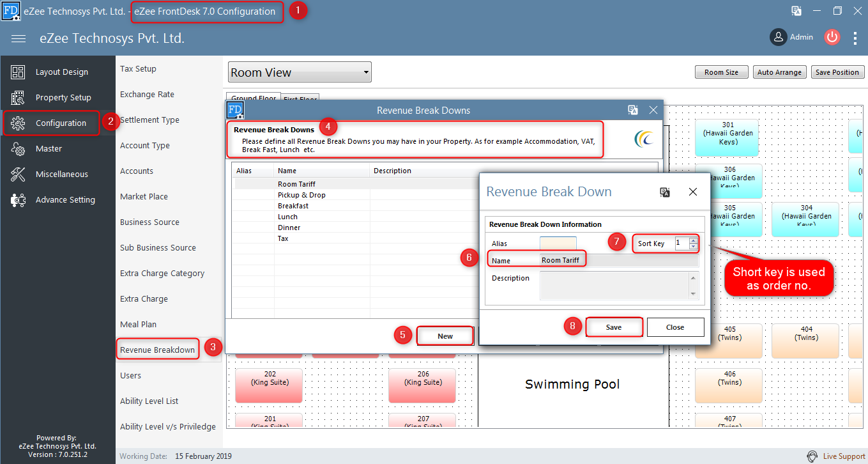The image size is (868, 464).
Task: Select room 406 Twins tile
Action: pyautogui.click(x=729, y=386)
